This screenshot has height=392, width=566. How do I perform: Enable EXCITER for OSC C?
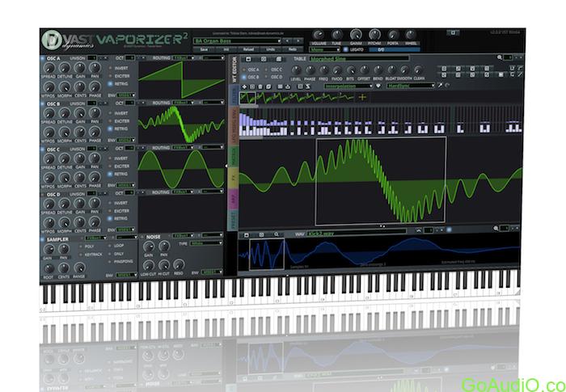[110, 166]
